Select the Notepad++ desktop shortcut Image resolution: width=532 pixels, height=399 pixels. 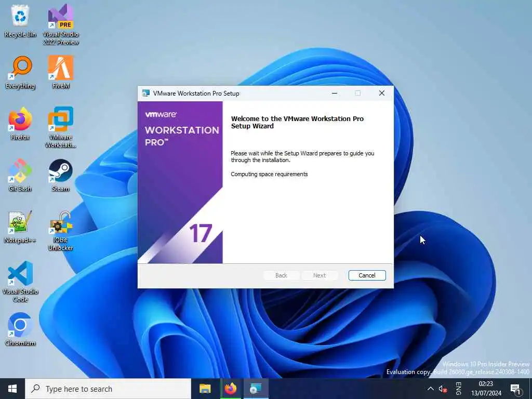20,227
